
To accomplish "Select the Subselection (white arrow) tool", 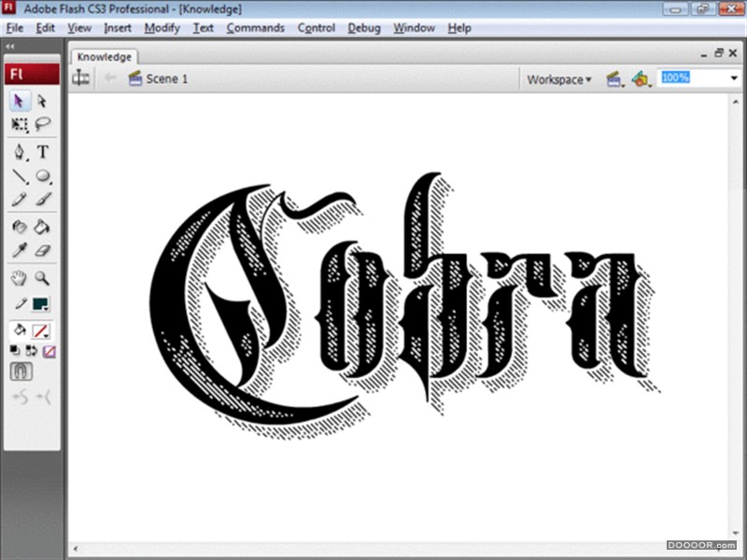I will (42, 101).
